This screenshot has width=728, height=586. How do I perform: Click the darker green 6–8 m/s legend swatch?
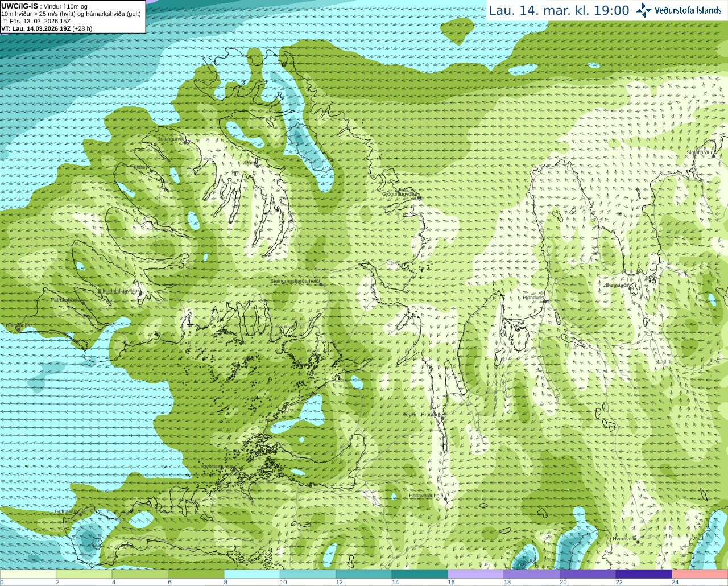pyautogui.click(x=196, y=574)
